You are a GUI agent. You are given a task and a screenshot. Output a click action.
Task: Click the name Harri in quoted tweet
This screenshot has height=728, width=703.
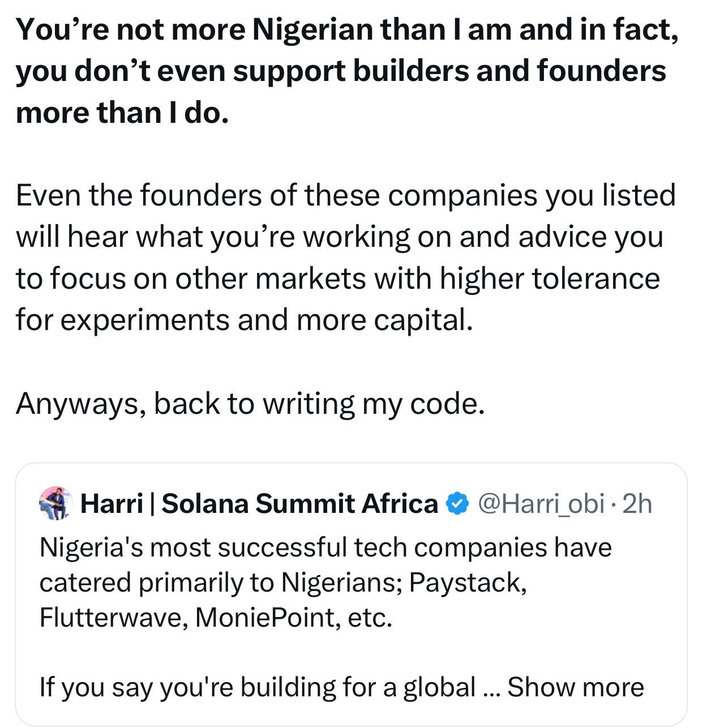pyautogui.click(x=112, y=503)
